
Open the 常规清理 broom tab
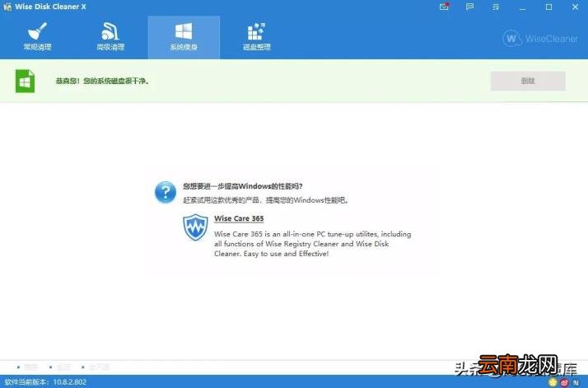pyautogui.click(x=37, y=37)
